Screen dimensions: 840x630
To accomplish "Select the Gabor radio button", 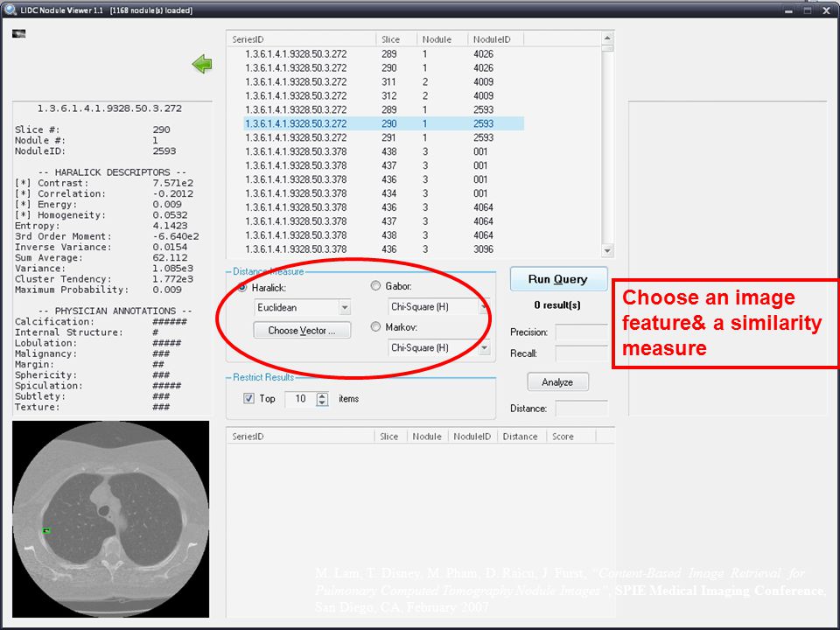I will 375,286.
